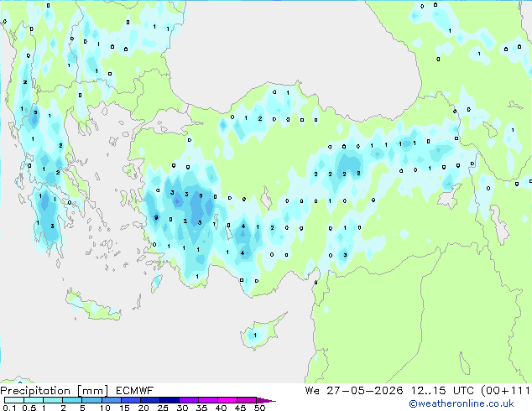Click the 'Precipitation [mm]' title text
The height and width of the screenshot is (411, 532).
pos(55,391)
